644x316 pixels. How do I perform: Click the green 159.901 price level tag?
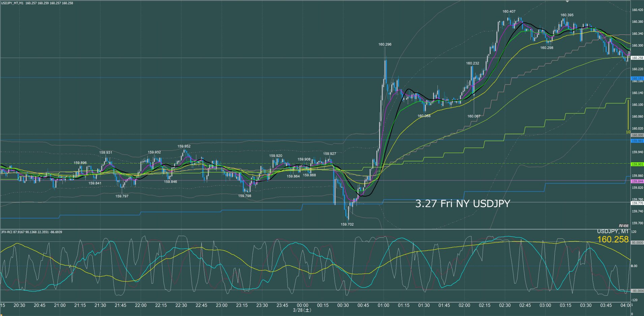pyautogui.click(x=637, y=164)
